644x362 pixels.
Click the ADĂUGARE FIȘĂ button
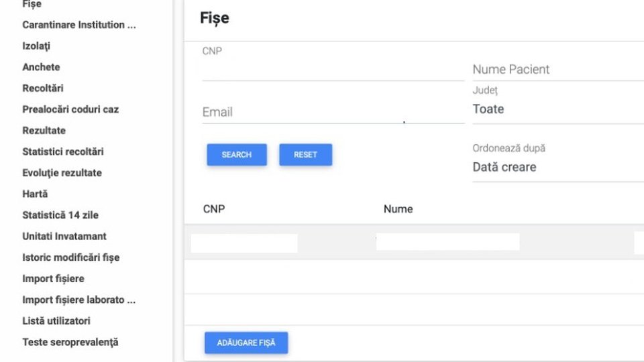[x=246, y=343]
